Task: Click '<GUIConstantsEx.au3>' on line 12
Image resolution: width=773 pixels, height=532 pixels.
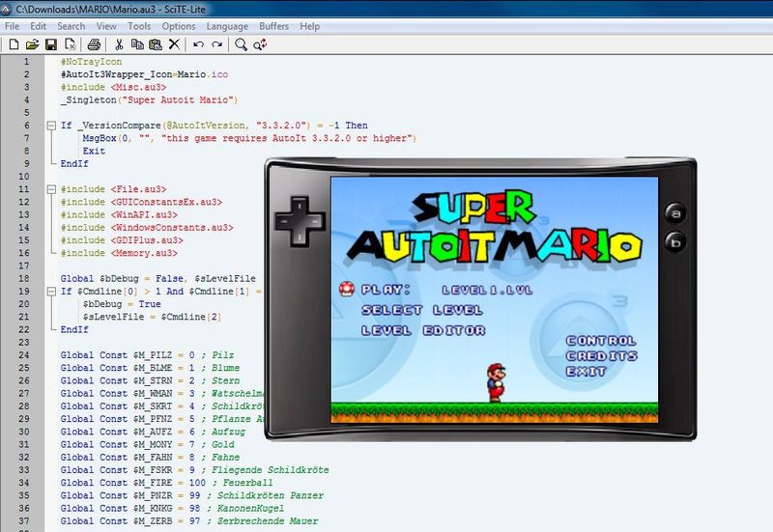Action: (166, 202)
